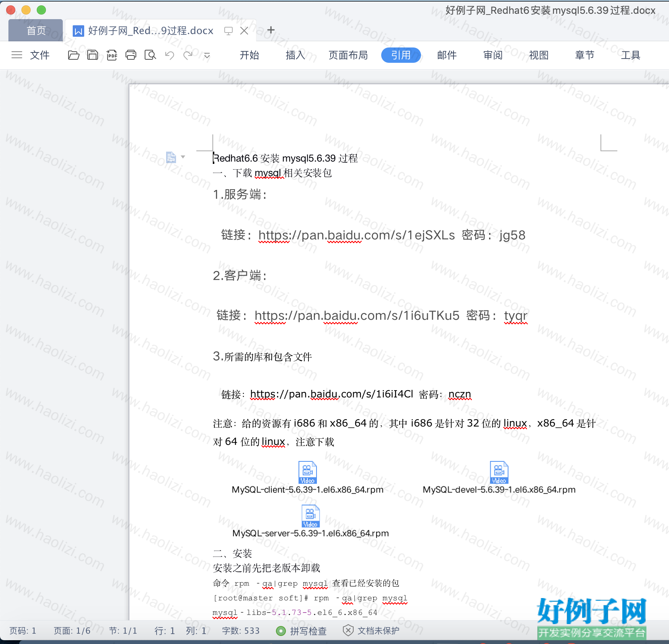Export document as PDF icon
The height and width of the screenshot is (644, 669).
pos(112,55)
